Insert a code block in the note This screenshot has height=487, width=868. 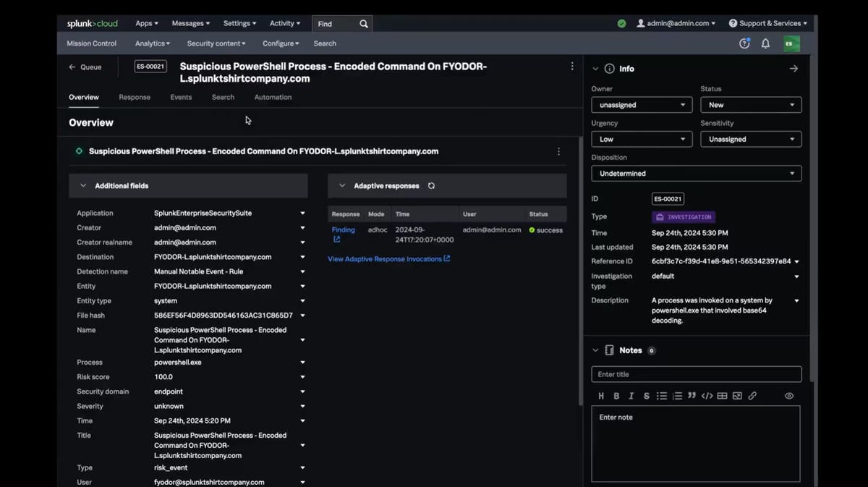click(707, 396)
